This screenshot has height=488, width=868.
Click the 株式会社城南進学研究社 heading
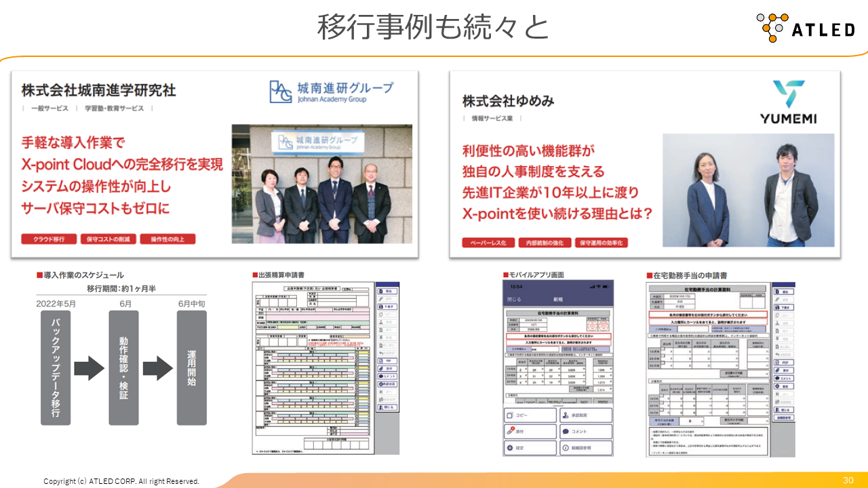[99, 89]
